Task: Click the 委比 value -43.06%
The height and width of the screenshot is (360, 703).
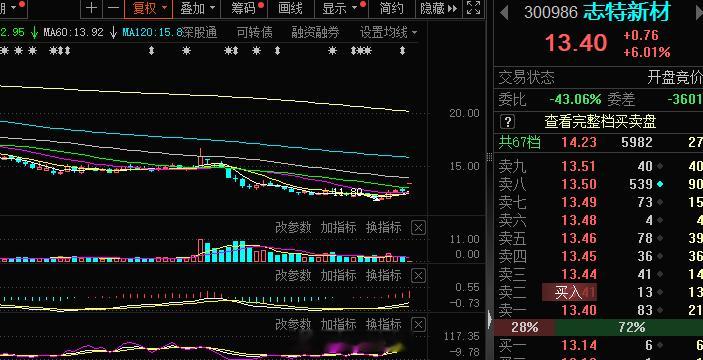Action: click(x=575, y=100)
